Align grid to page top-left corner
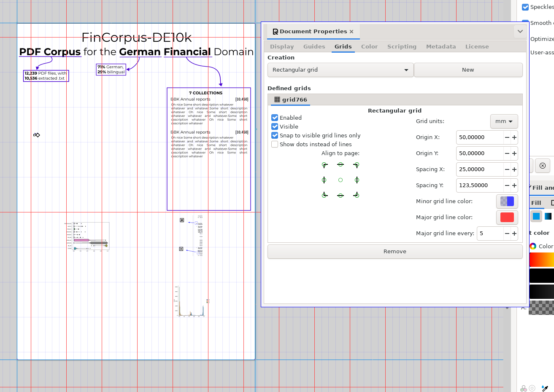 (x=324, y=165)
